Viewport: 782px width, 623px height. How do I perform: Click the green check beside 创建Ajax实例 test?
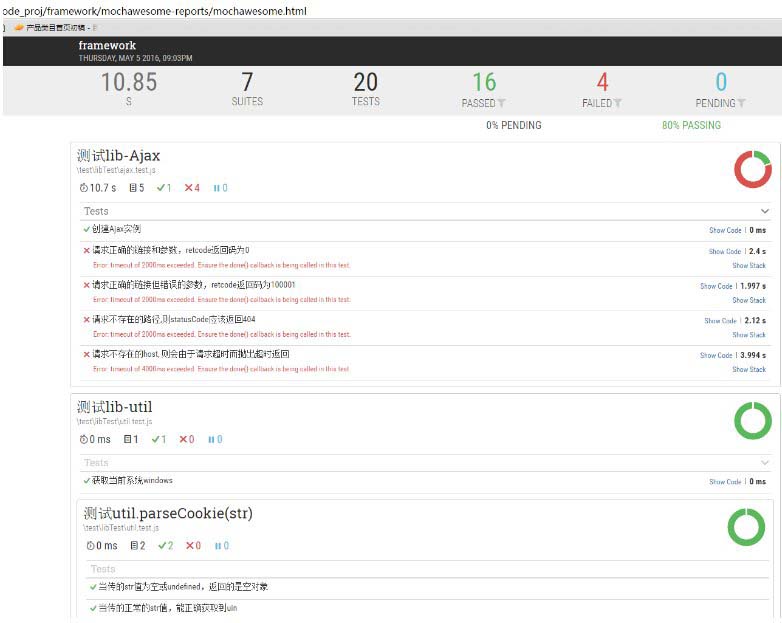click(87, 229)
